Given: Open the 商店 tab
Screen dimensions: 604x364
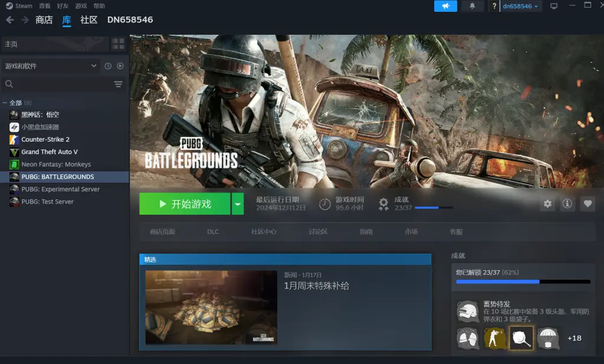Looking at the screenshot, I should (x=44, y=20).
